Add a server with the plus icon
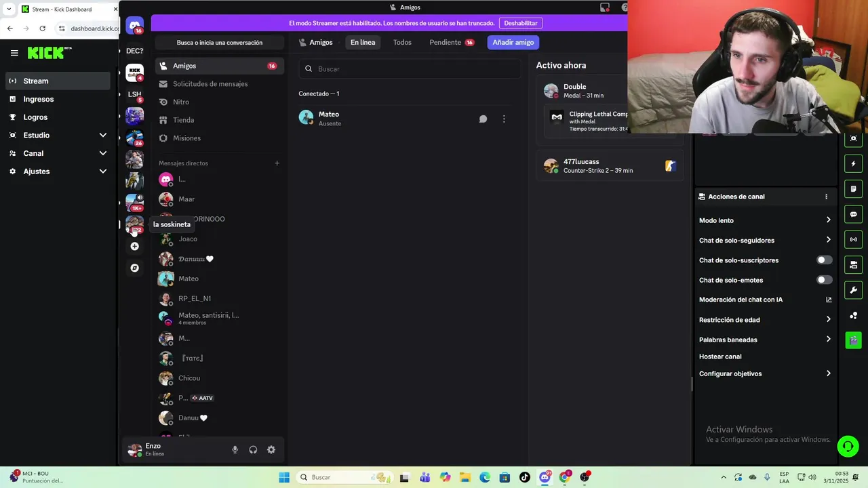 coord(134,246)
